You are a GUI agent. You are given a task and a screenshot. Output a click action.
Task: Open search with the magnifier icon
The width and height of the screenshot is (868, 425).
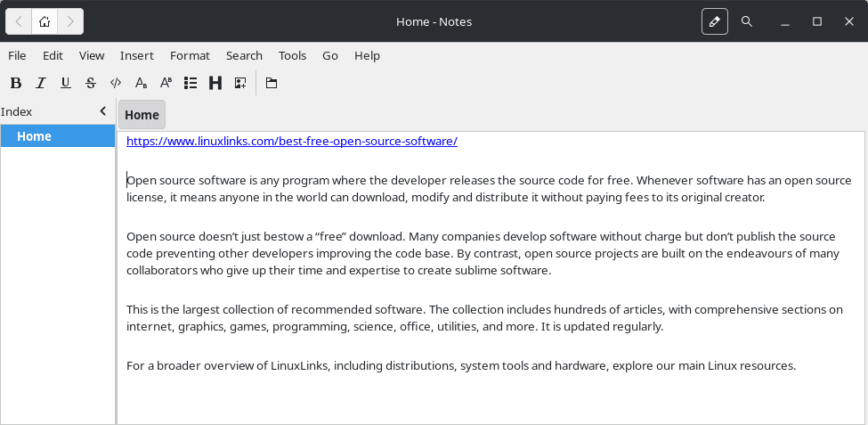(x=747, y=21)
